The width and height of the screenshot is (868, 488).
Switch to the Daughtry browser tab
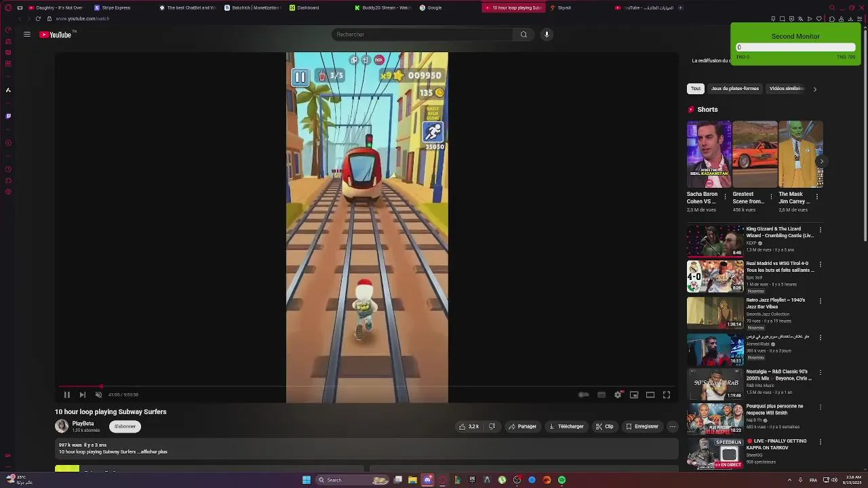click(x=56, y=7)
